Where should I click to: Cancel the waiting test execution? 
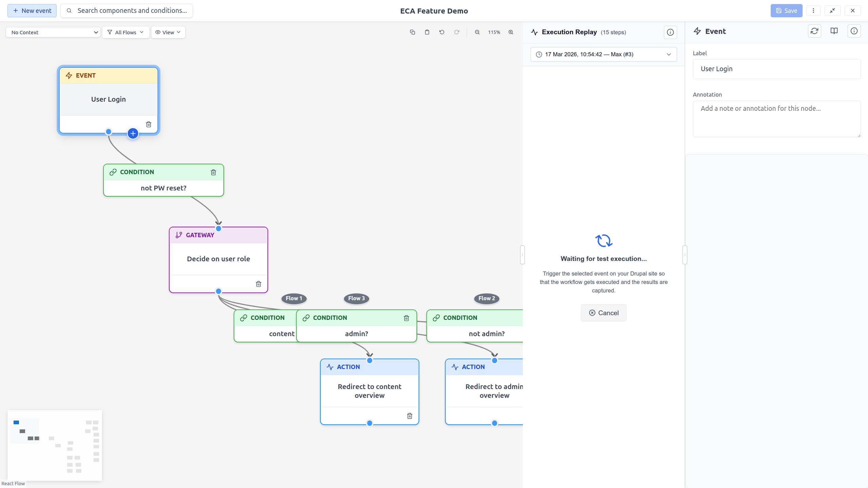[x=604, y=313]
